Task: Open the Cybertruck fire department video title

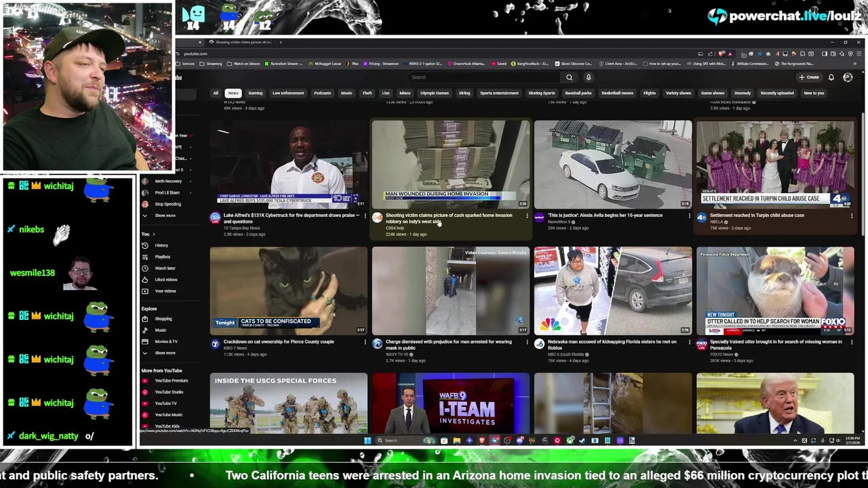Action: click(291, 218)
